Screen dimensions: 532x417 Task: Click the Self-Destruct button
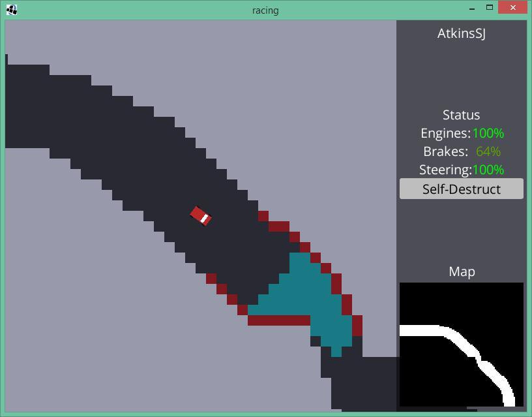(x=462, y=189)
